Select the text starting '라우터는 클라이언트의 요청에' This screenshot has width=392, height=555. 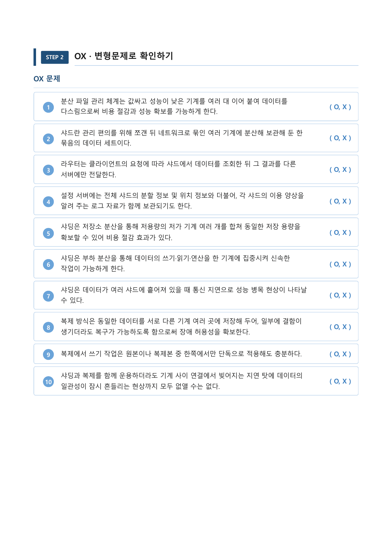coord(178,169)
